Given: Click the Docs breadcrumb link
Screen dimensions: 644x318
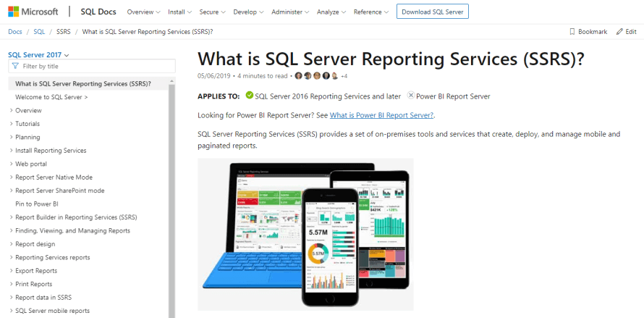Looking at the screenshot, I should coord(15,32).
